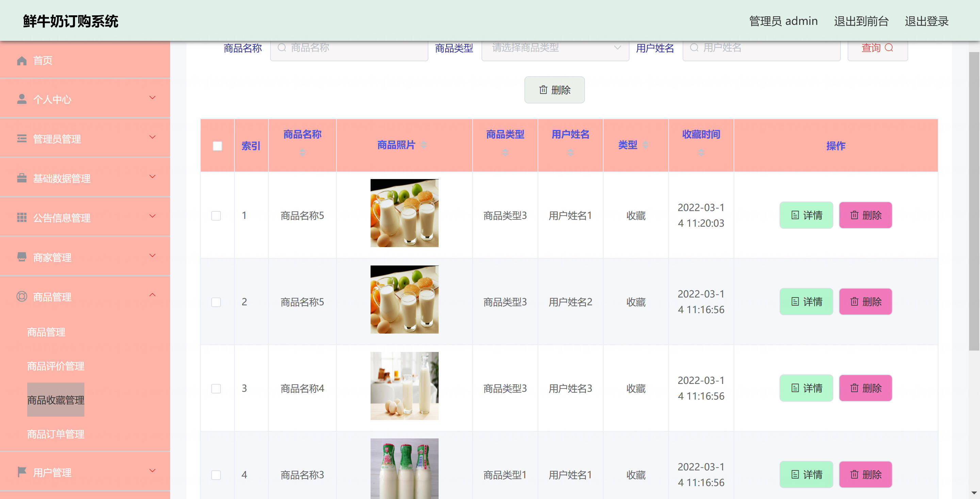Screen dimensions: 980x499
Task: Check the box for row 3 商品名称4
Action: (216, 389)
